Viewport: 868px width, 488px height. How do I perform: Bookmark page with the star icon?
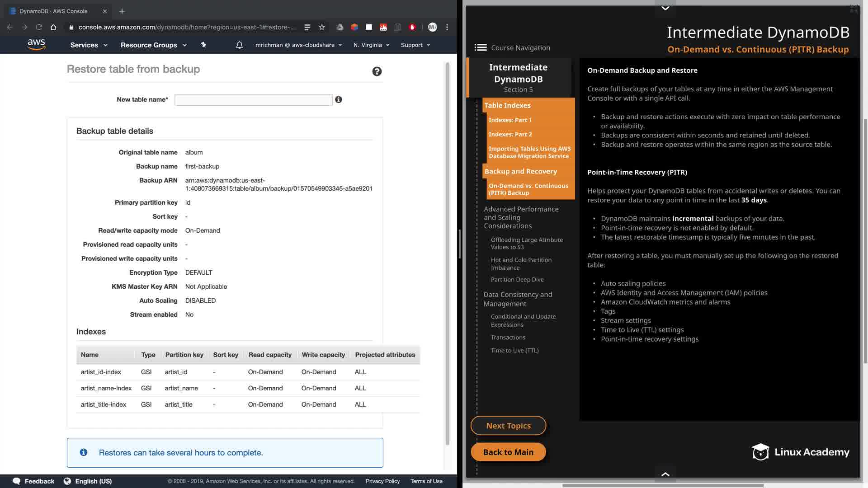point(322,27)
